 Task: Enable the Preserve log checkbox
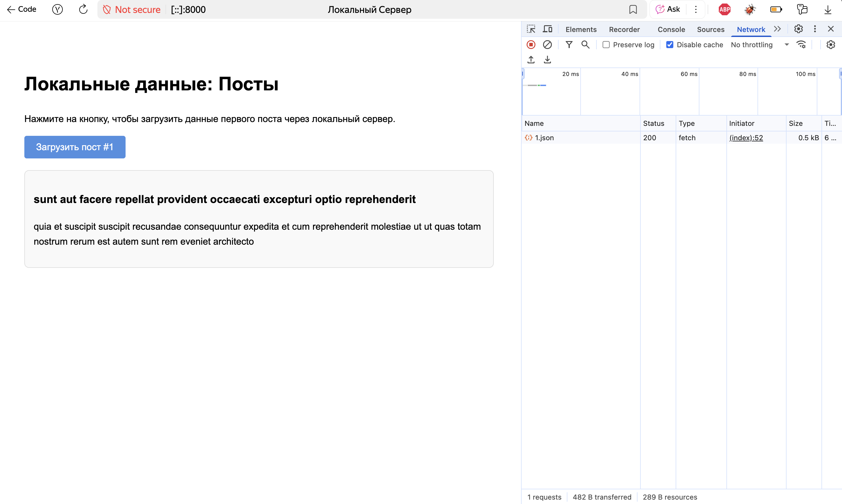click(x=606, y=45)
